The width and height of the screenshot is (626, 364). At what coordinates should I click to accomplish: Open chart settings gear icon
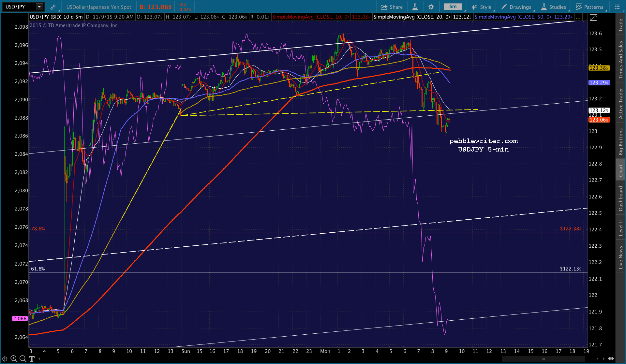coord(431,7)
